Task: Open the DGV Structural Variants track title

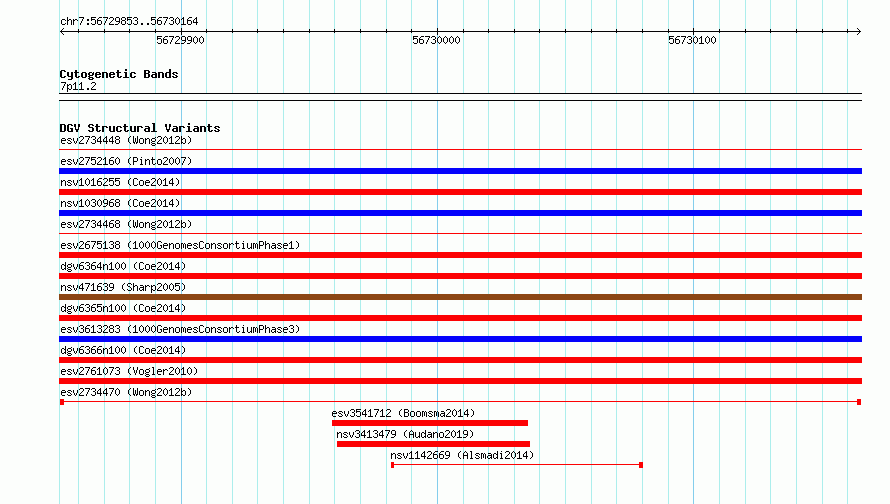Action: 140,128
